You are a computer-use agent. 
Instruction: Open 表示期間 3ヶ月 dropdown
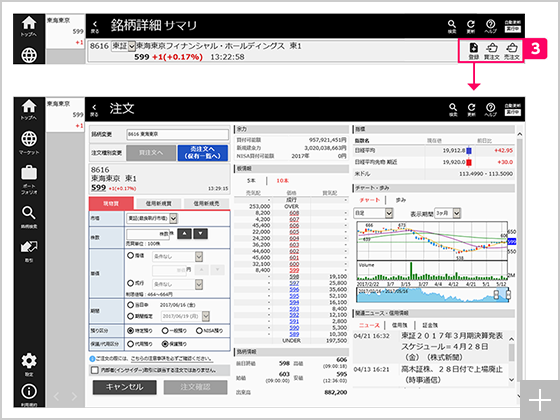[x=448, y=213]
